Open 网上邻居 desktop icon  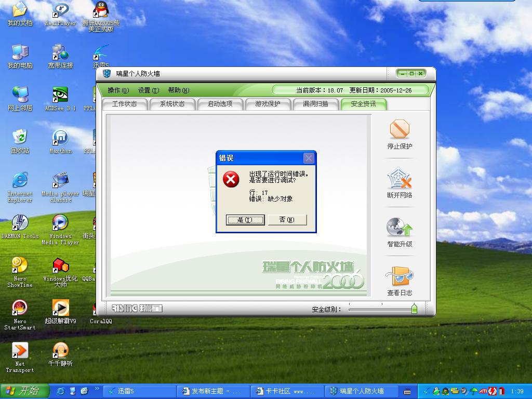pos(20,99)
